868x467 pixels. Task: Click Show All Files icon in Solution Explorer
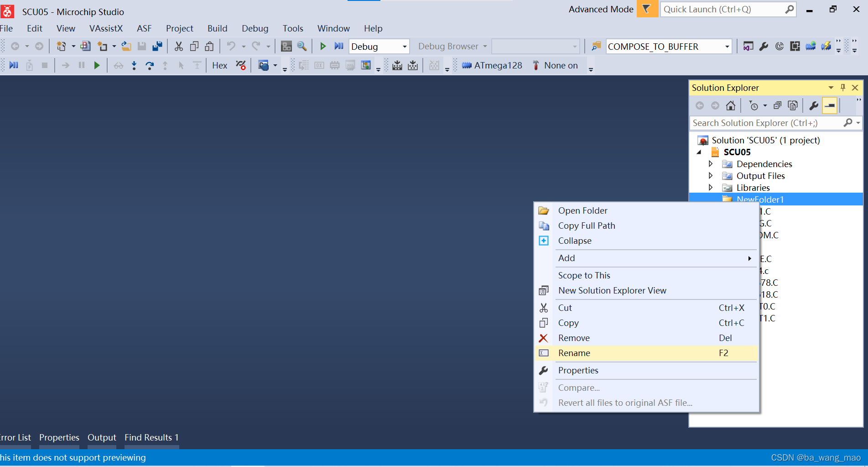[793, 106]
